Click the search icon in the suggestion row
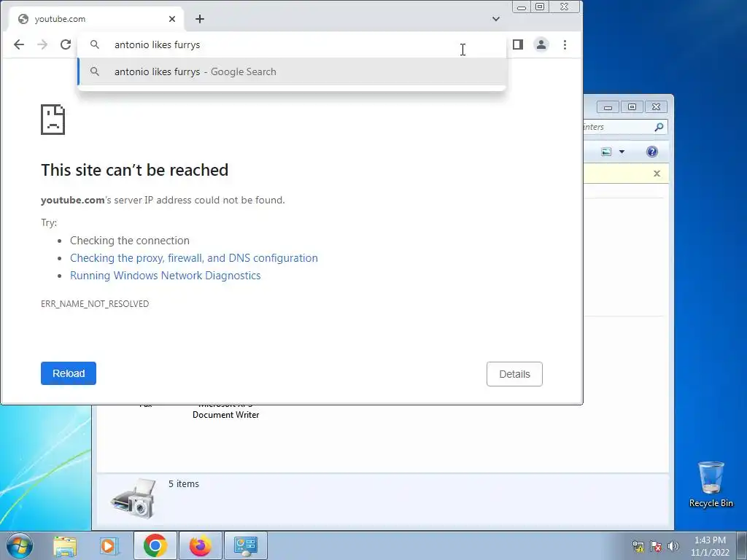Screen dimensions: 747x560 pos(95,72)
